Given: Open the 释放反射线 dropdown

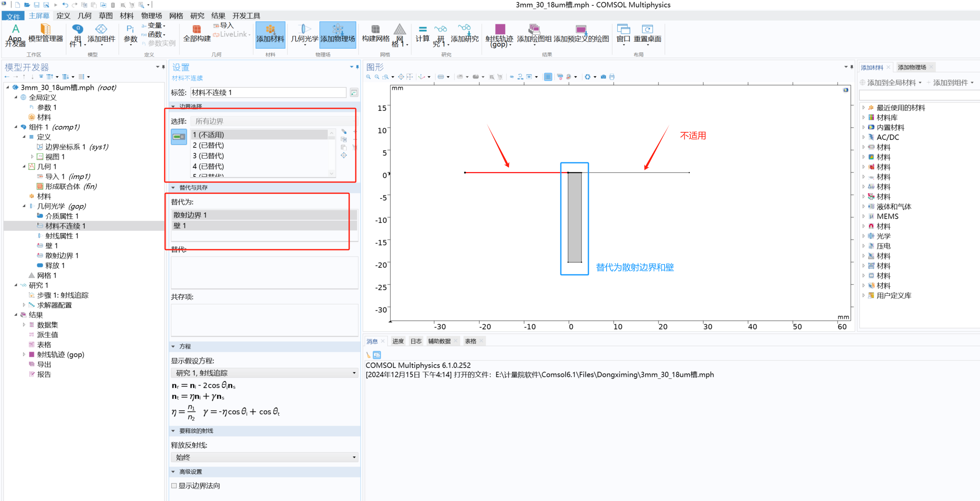Looking at the screenshot, I should 264,457.
